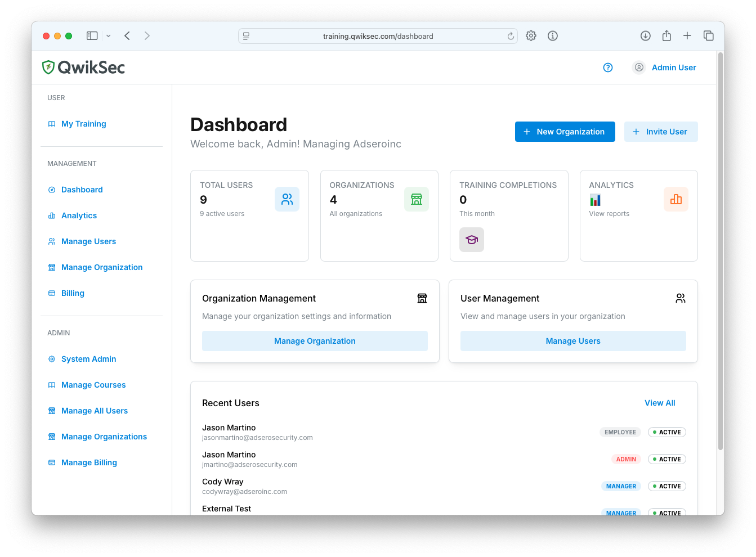
Task: Click 'All organizations' caption
Action: pyautogui.click(x=356, y=214)
